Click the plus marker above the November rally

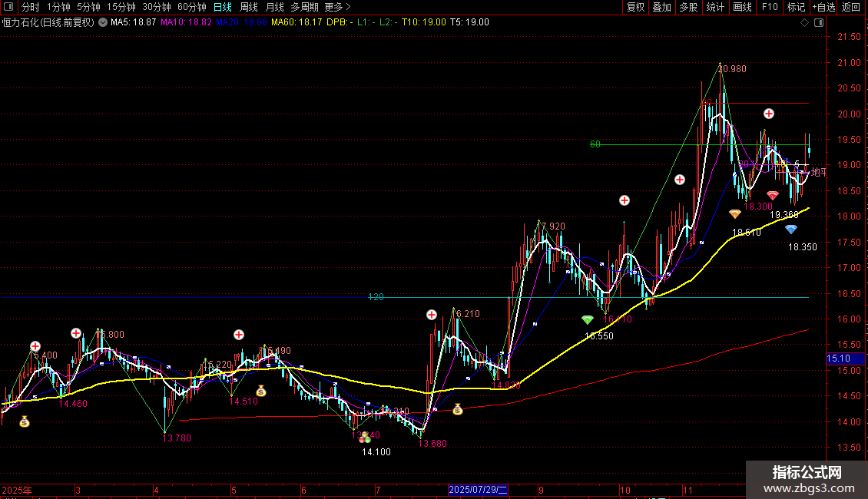(680, 180)
